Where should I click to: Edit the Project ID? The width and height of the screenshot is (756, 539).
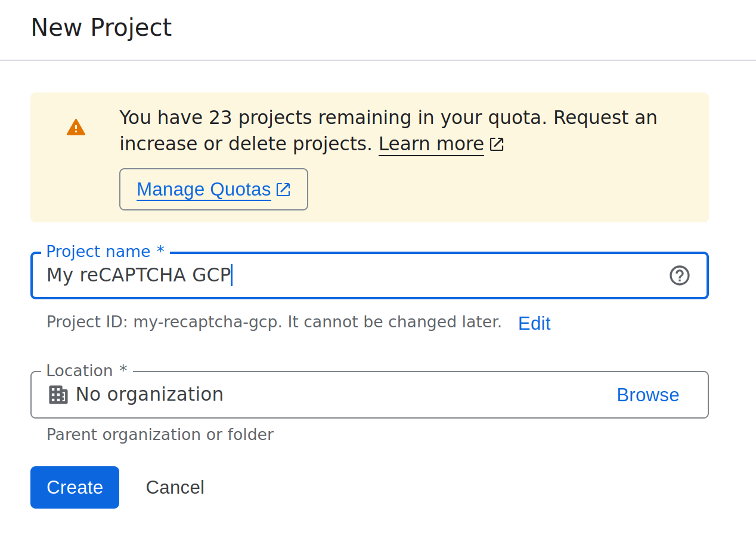[534, 323]
